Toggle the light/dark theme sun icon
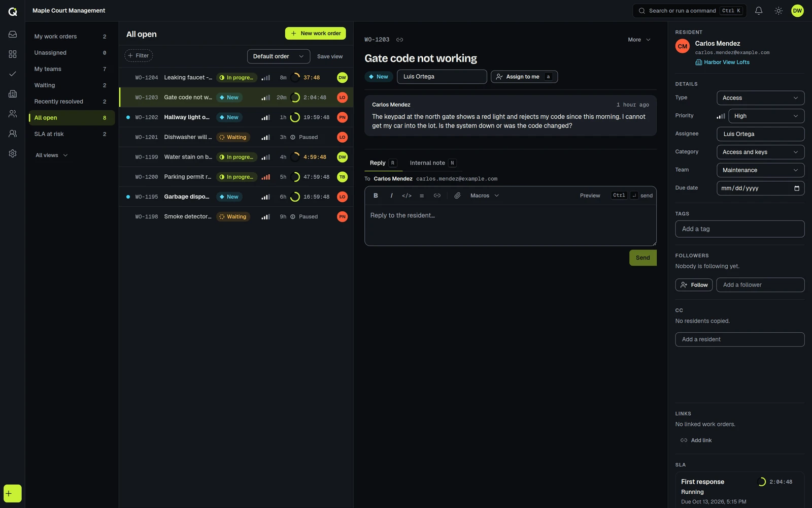 click(x=779, y=11)
